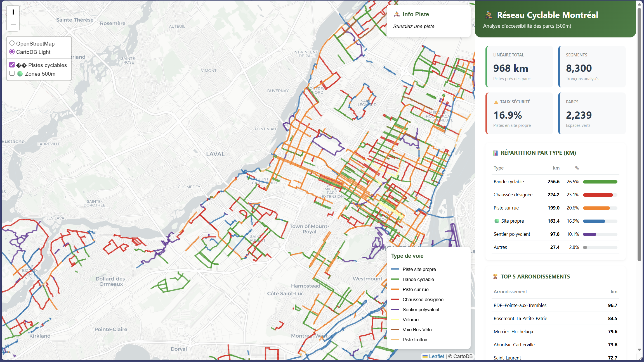This screenshot has height=362, width=644.
Task: Open the Leaflet attribution link
Action: 436,356
